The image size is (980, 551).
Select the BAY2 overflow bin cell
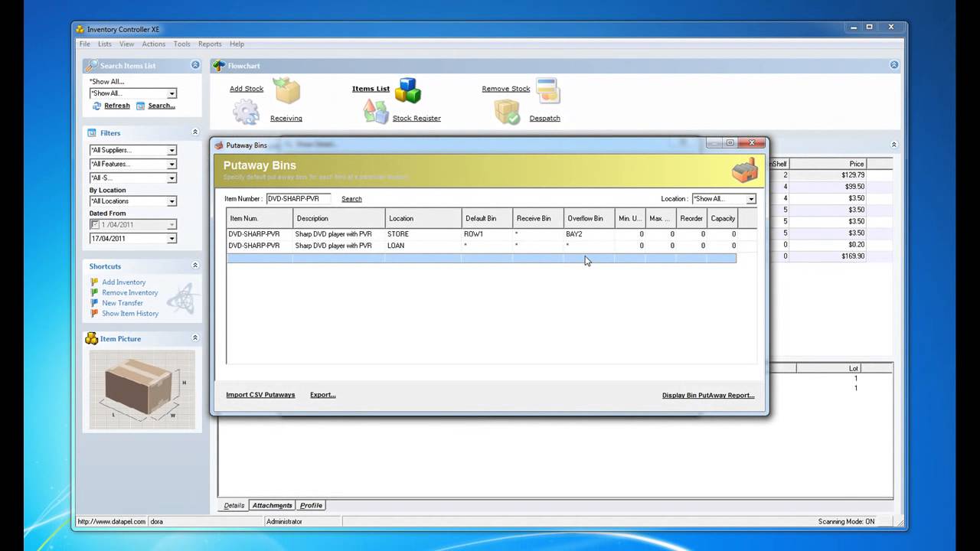[x=589, y=234]
